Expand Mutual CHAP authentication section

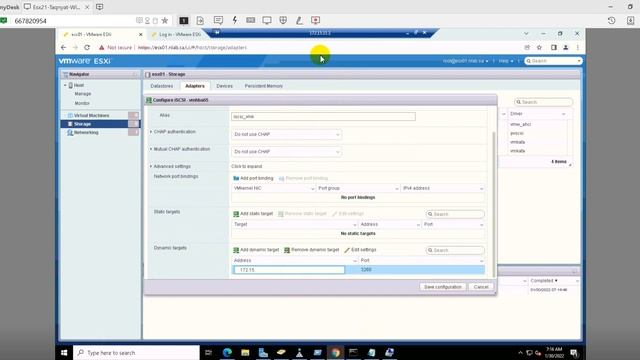pos(151,149)
